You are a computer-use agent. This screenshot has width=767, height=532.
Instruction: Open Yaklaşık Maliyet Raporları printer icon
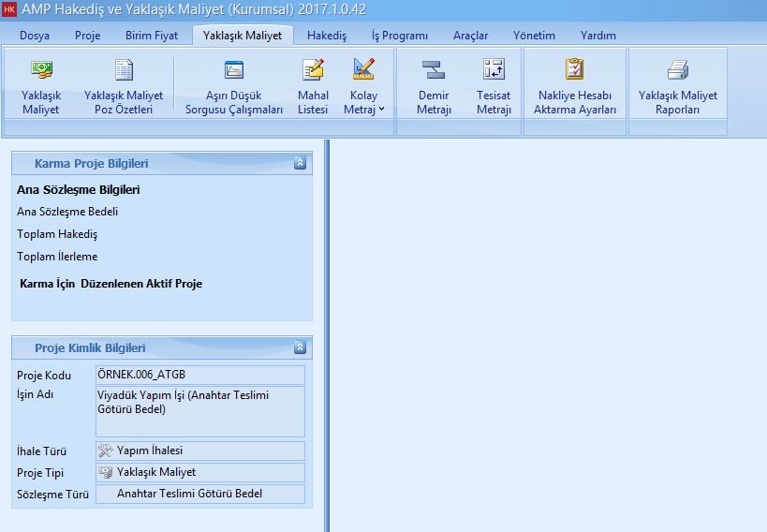[x=677, y=85]
